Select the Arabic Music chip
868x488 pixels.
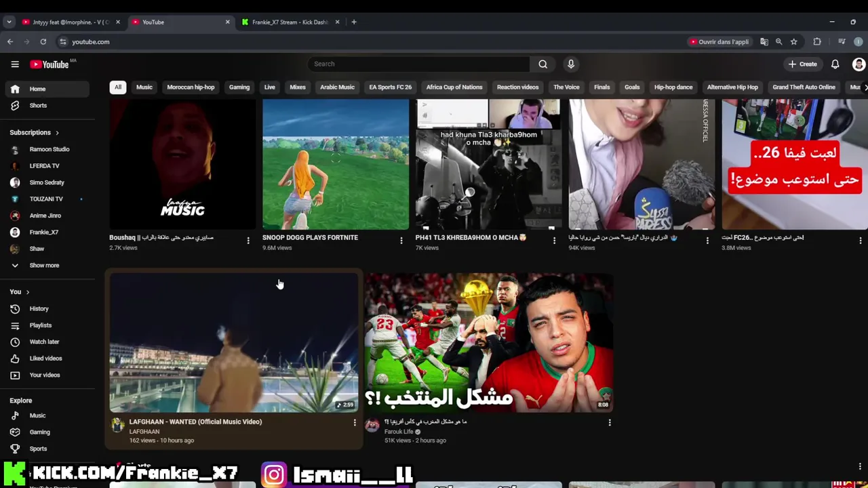click(337, 87)
